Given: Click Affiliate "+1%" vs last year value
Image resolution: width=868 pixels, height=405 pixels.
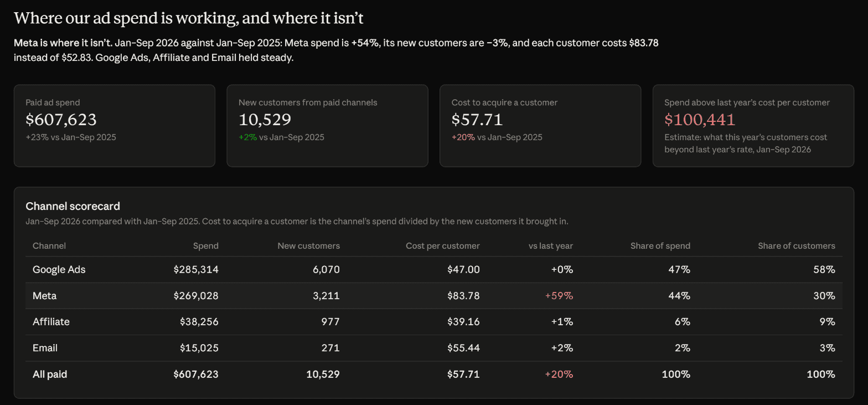Looking at the screenshot, I should 562,322.
